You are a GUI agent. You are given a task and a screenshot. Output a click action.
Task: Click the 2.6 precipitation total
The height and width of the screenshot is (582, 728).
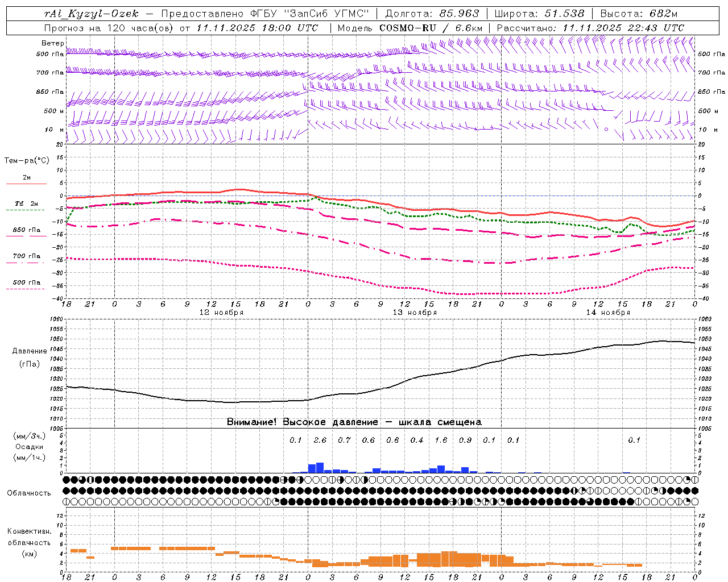[x=320, y=440]
